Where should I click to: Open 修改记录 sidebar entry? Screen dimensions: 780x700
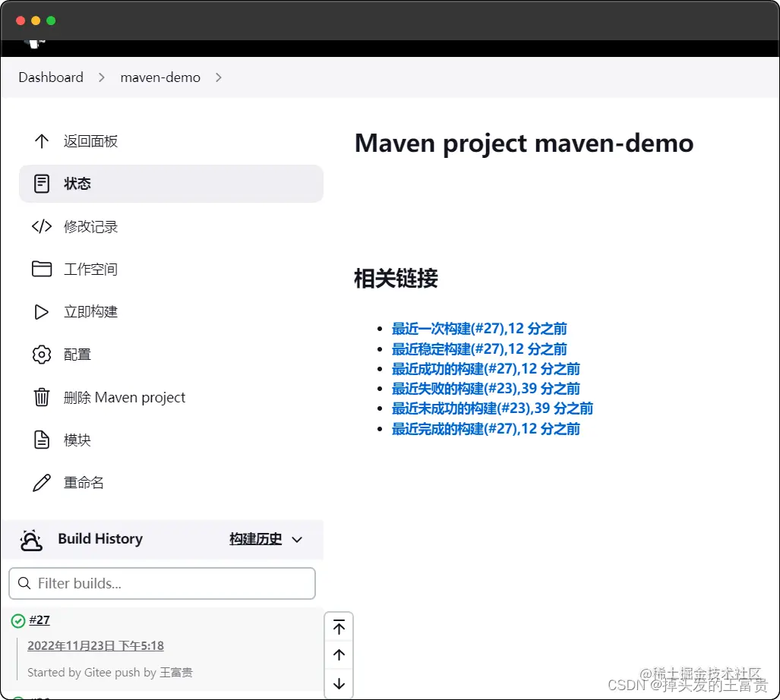171,226
